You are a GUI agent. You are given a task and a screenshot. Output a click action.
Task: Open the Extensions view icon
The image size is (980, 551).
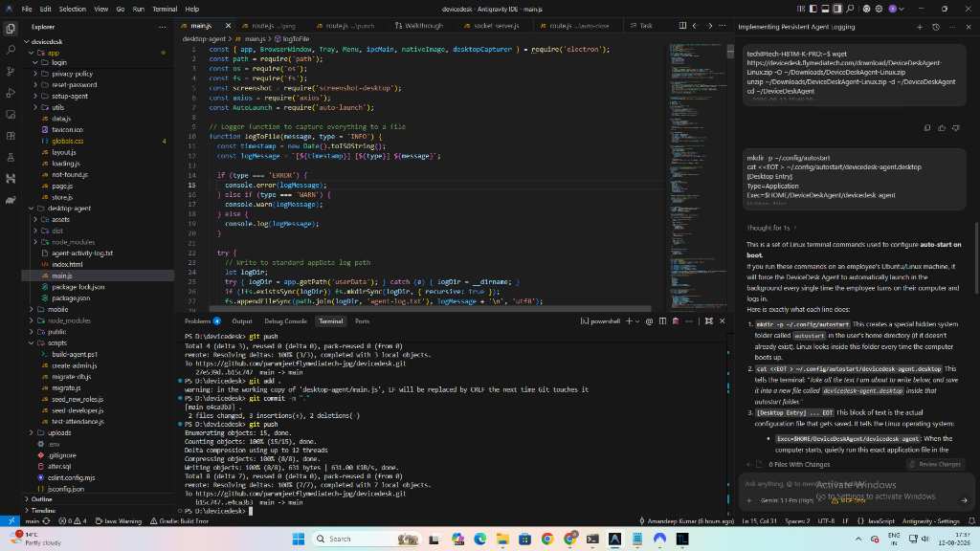click(11, 136)
